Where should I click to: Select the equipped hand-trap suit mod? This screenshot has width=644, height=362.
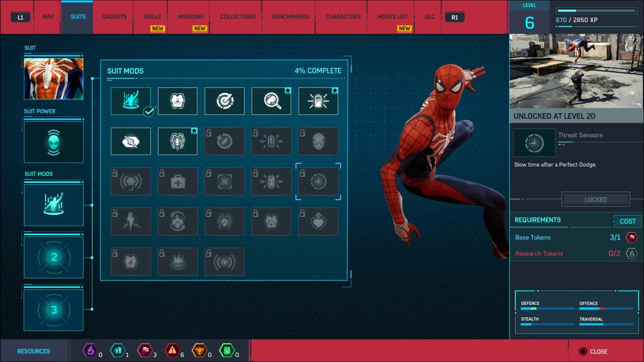pos(130,100)
